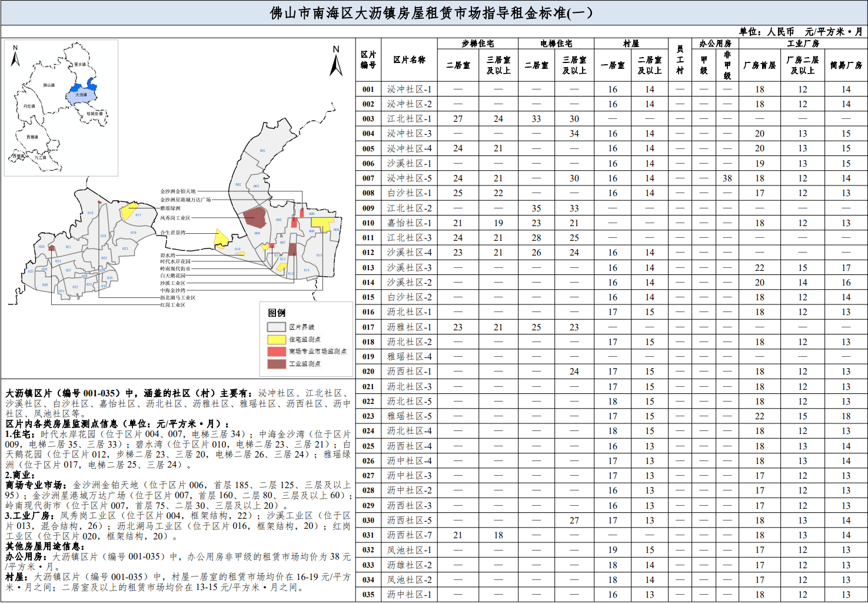
Task: Select the 工业厂房 column header
Action: point(803,44)
